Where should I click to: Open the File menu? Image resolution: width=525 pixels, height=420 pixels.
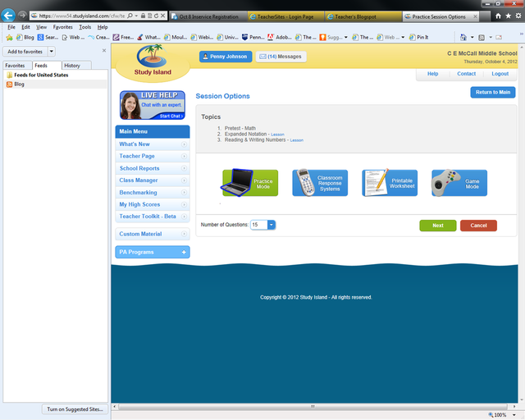coord(11,27)
